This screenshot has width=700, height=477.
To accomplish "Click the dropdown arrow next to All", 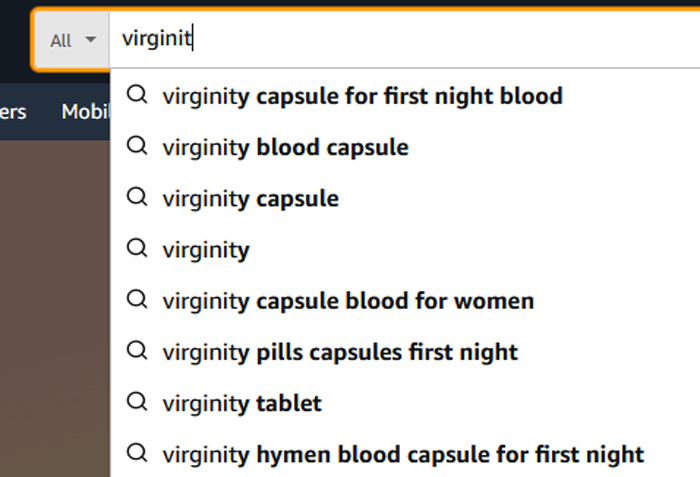I will 91,40.
